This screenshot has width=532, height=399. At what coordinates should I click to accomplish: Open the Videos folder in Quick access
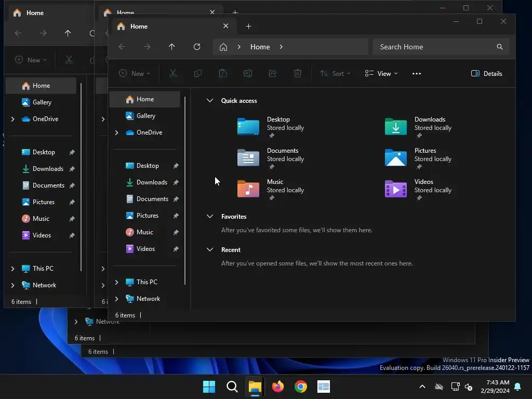pyautogui.click(x=395, y=189)
